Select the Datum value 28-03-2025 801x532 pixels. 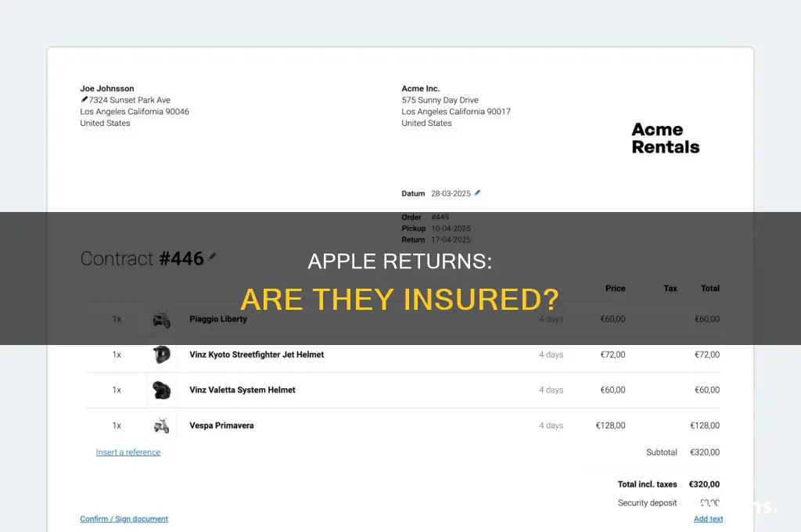pyautogui.click(x=451, y=194)
